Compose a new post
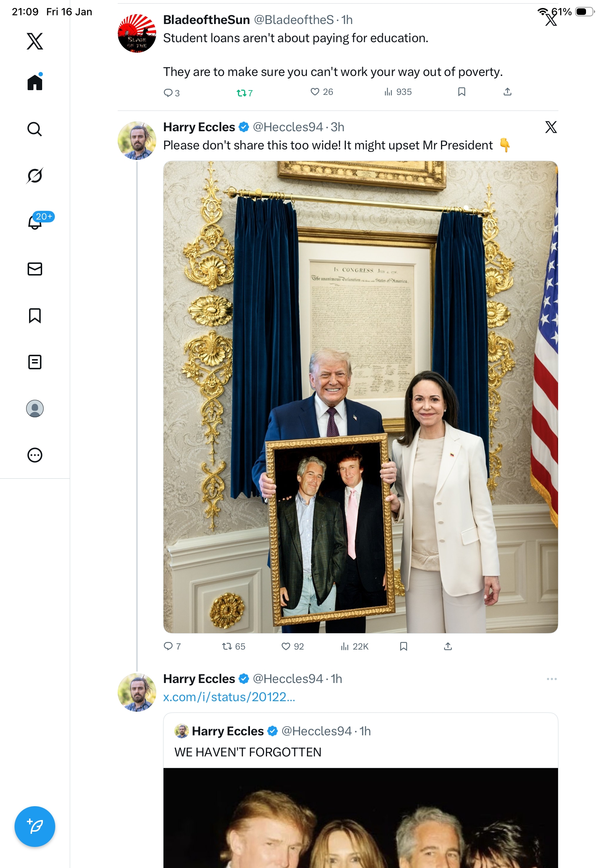 pos(35,827)
